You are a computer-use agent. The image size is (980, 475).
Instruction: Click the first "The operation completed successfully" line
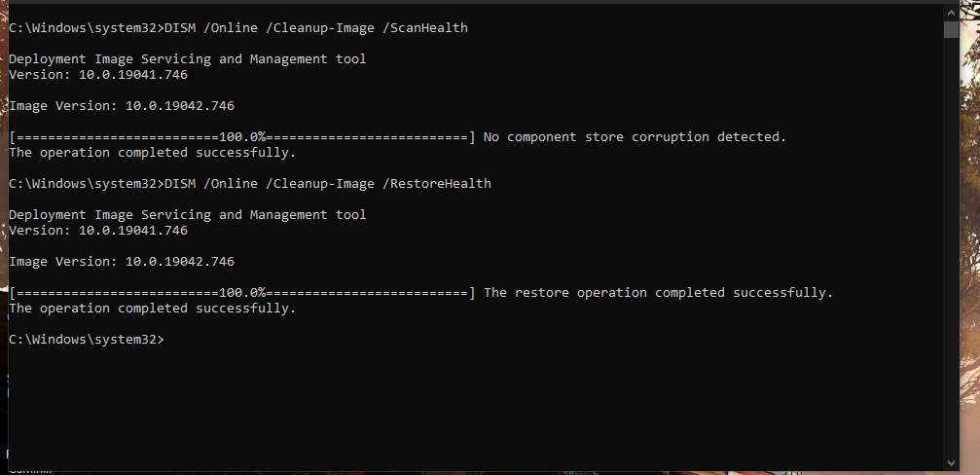153,153
